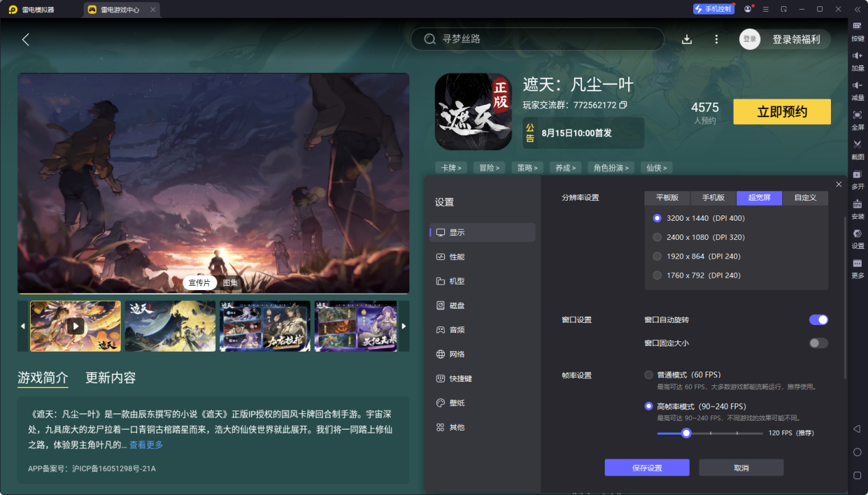Open the downloads icon next to search
Viewport: 868px width, 495px height.
[687, 39]
